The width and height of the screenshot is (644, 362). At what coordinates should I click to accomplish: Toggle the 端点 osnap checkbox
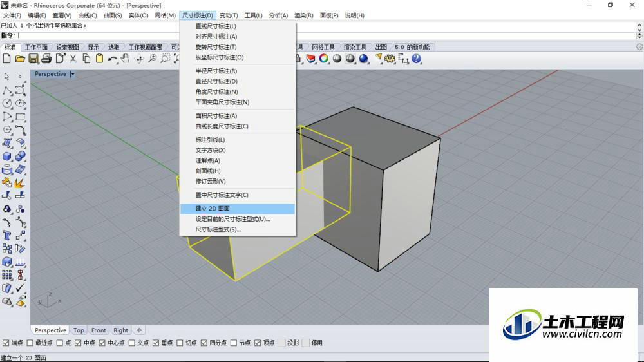tap(6, 343)
